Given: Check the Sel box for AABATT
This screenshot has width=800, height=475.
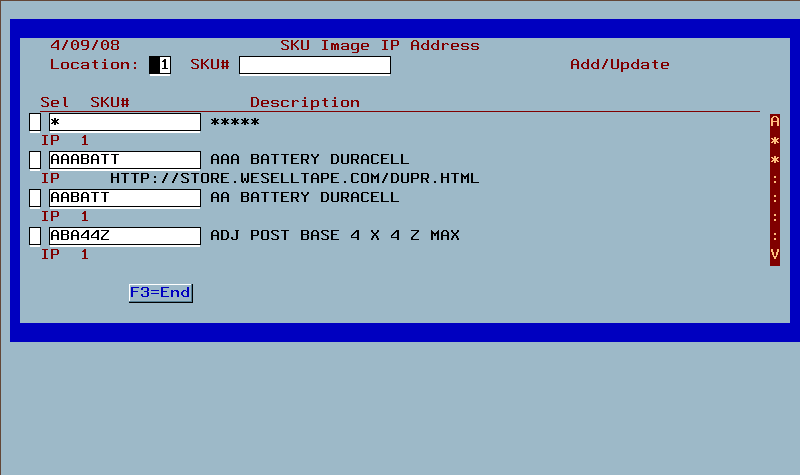Looking at the screenshot, I should pos(35,198).
